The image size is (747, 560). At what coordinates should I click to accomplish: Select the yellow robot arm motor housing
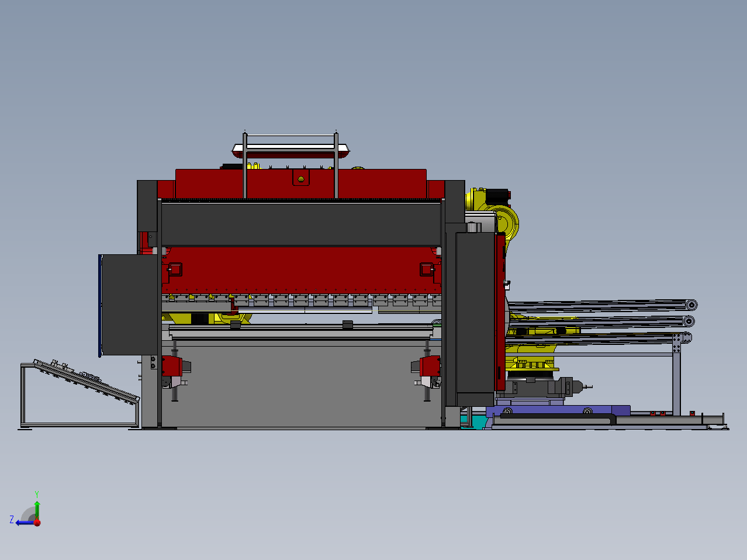point(492,213)
